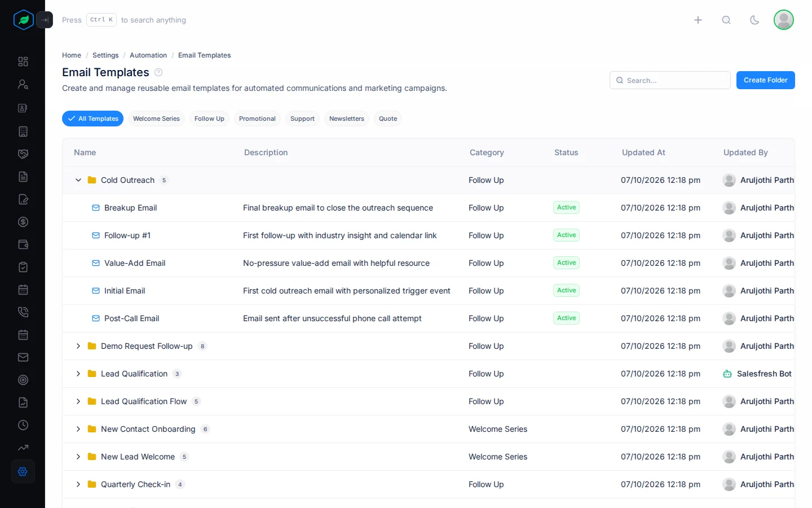This screenshot has width=812, height=508.
Task: Expand the Lead Qualification (3) folder chevron
Action: pos(78,374)
